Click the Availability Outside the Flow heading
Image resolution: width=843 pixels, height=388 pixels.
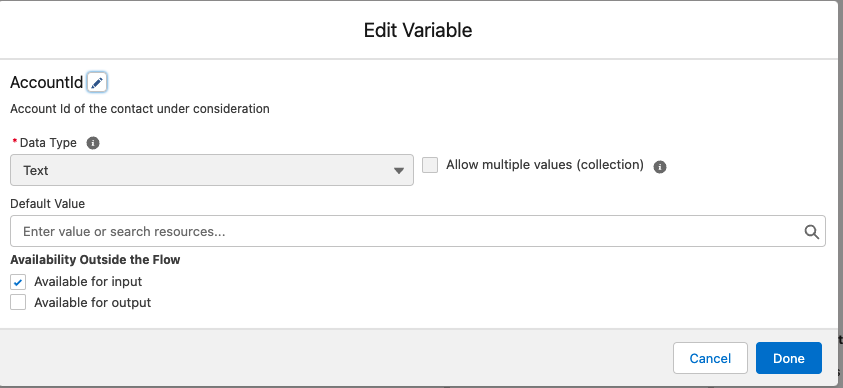pyautogui.click(x=95, y=260)
